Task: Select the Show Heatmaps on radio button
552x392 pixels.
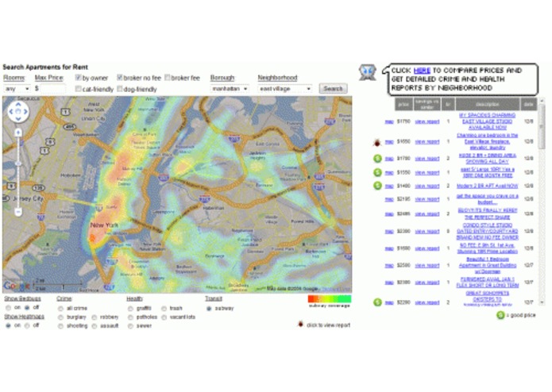Action: click(8, 325)
